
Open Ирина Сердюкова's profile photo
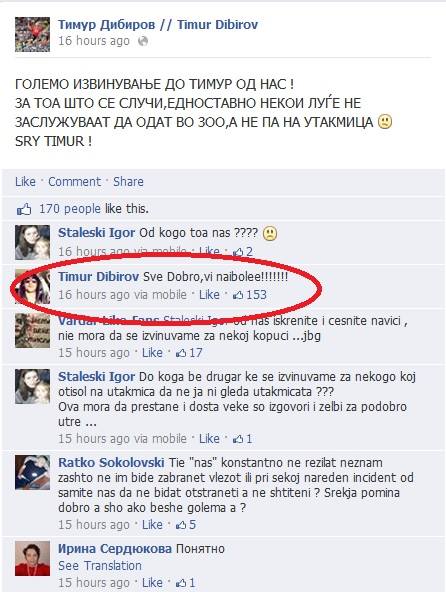click(32, 558)
